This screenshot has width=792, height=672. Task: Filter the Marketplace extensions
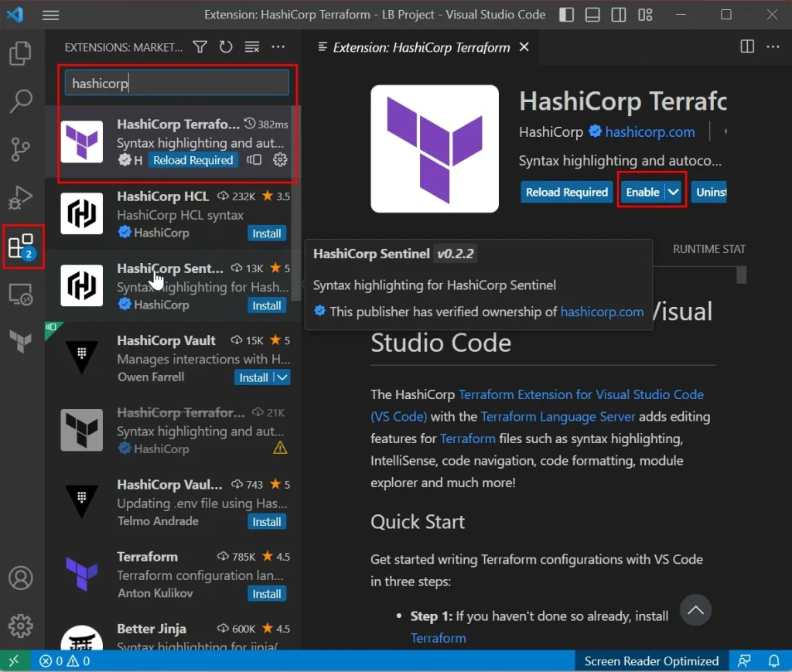[200, 46]
